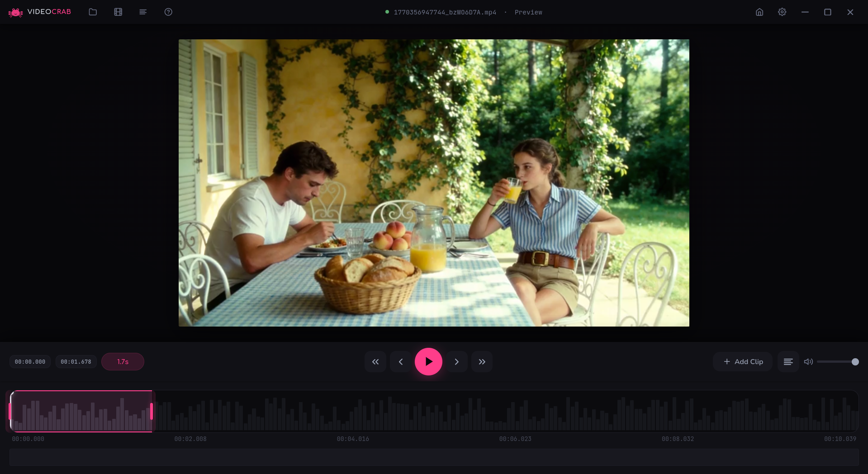The image size is (868, 474).
Task: Click the 00:00.000 start time field
Action: 29,361
